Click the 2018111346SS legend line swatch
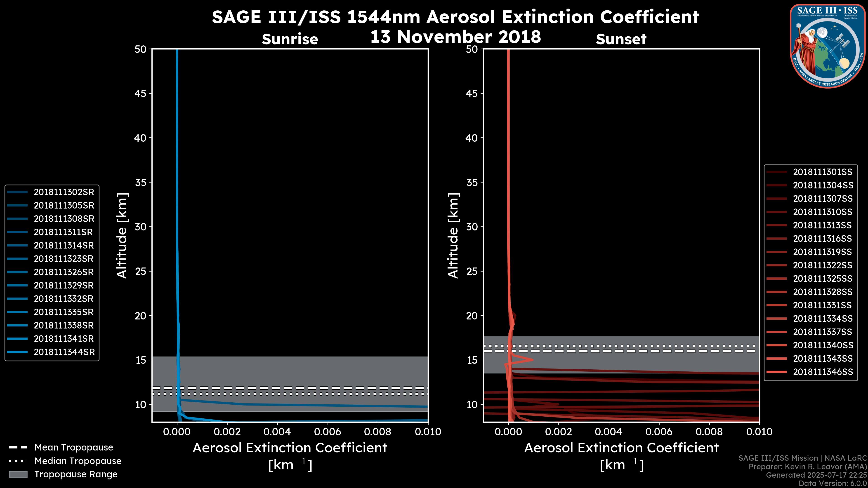The width and height of the screenshot is (868, 488). coord(777,372)
